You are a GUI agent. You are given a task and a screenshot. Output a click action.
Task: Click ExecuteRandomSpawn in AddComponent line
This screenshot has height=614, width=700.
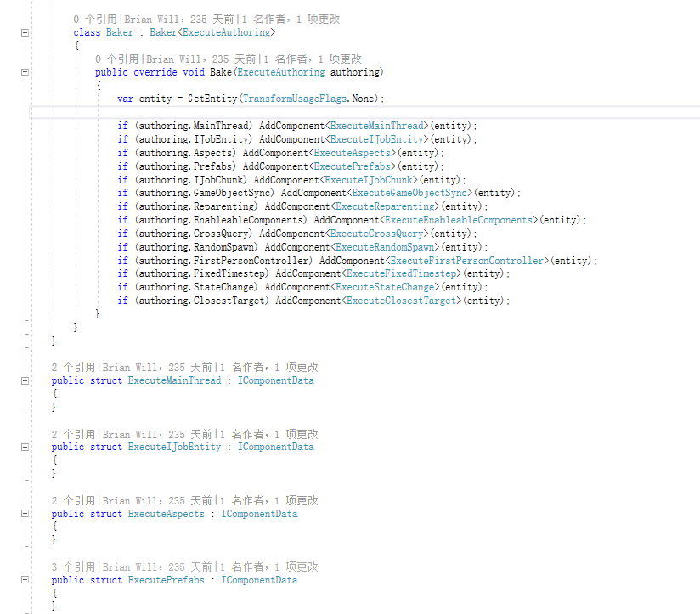click(x=386, y=247)
